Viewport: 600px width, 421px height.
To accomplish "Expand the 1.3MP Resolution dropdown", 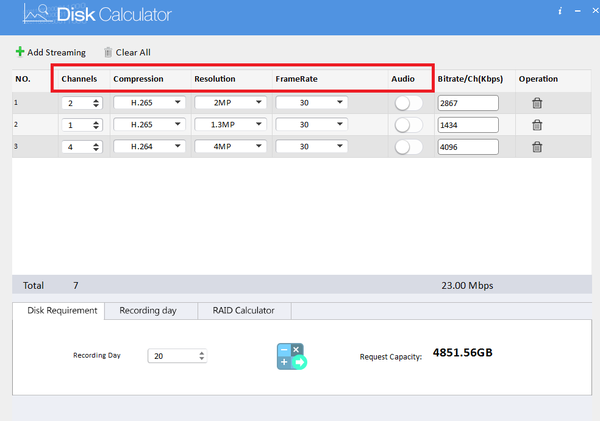I will 230,124.
